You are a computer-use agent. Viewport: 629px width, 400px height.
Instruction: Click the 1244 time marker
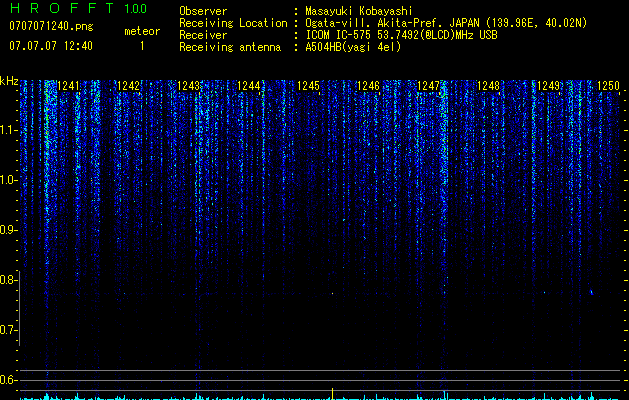(x=248, y=85)
